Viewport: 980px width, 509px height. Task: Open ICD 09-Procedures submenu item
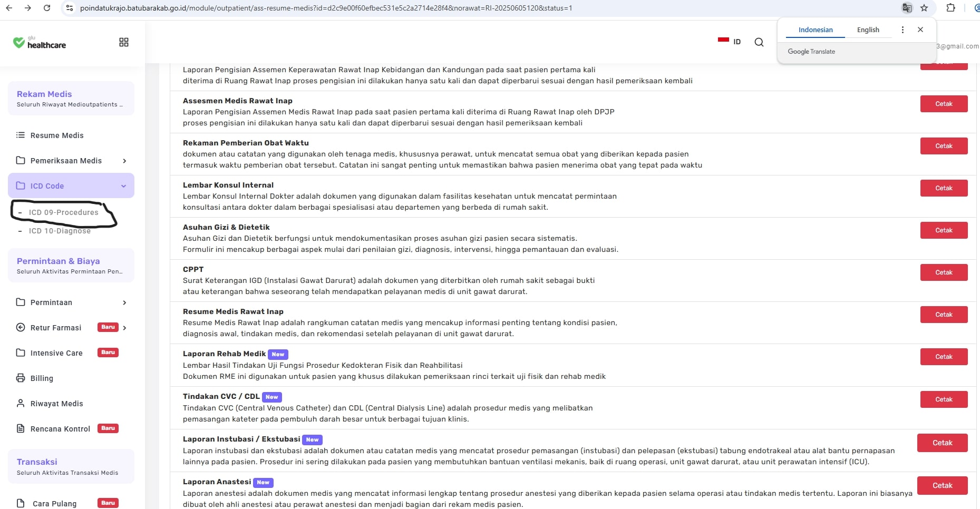pos(63,212)
